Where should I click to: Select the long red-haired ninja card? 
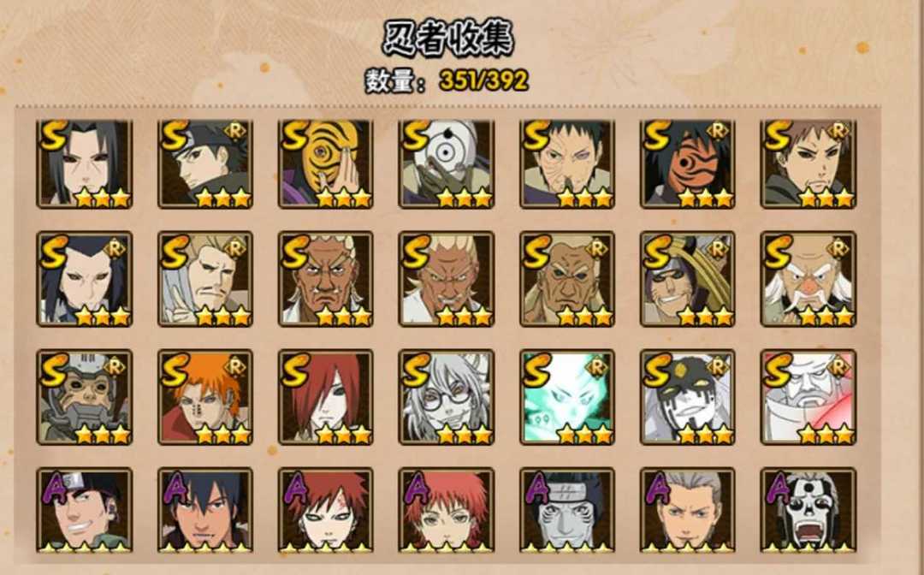click(326, 397)
